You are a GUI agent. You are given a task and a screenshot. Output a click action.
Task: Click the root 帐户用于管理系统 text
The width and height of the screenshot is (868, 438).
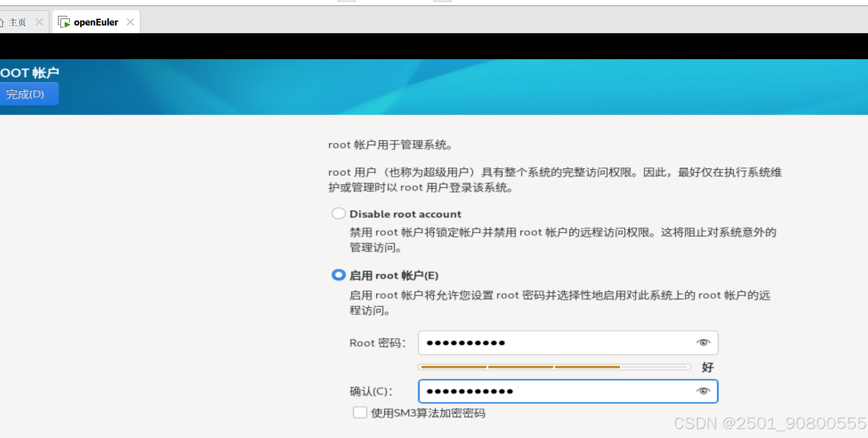pyautogui.click(x=390, y=145)
